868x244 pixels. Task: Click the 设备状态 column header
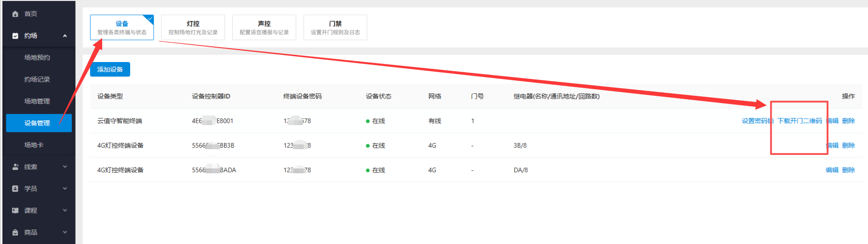(x=379, y=96)
